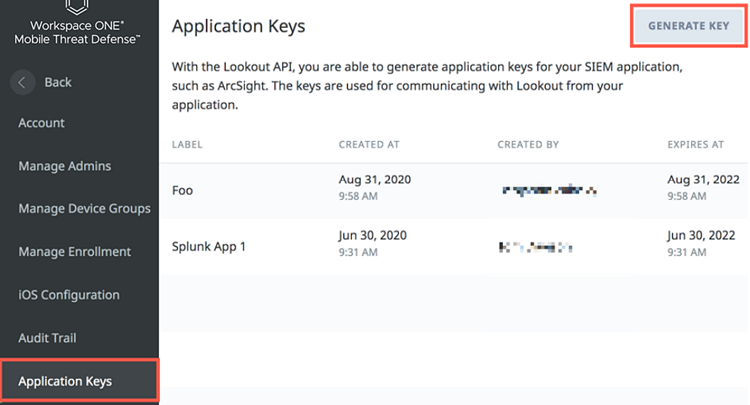Open Manage Device Groups
The image size is (750, 405).
[84, 208]
